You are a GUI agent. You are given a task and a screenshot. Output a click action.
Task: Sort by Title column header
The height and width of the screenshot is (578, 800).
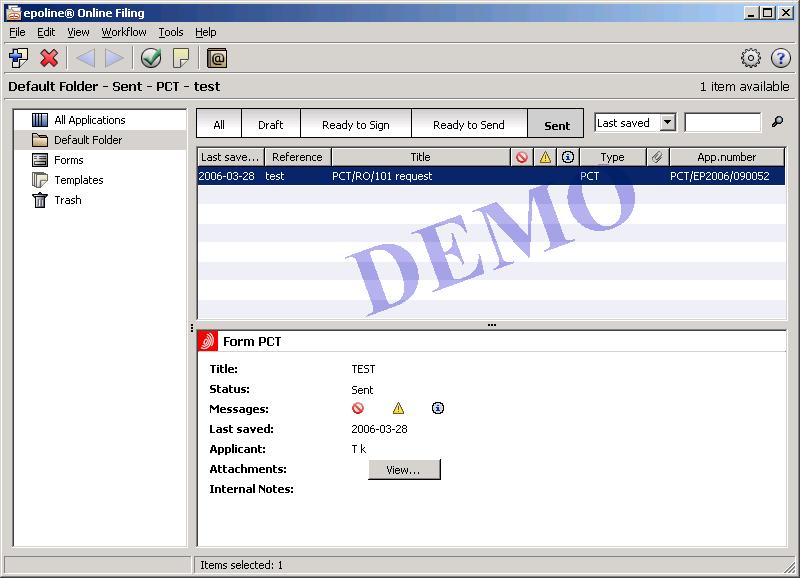[420, 157]
